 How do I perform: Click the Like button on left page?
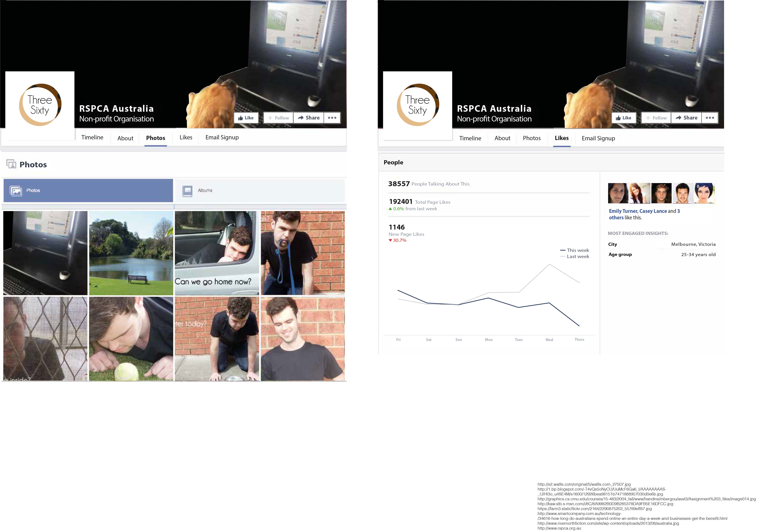(x=246, y=118)
